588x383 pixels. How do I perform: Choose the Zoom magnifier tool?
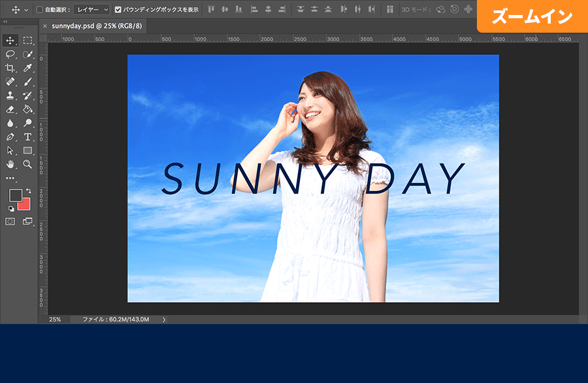point(27,164)
